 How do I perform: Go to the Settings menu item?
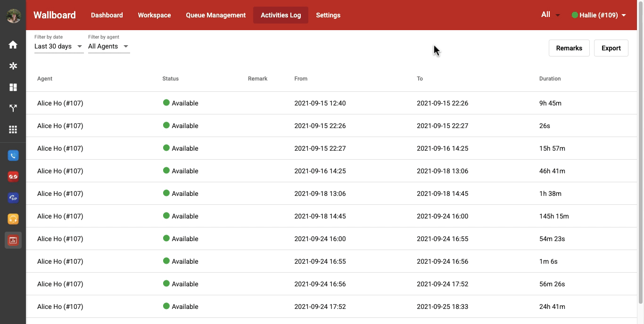pos(328,15)
